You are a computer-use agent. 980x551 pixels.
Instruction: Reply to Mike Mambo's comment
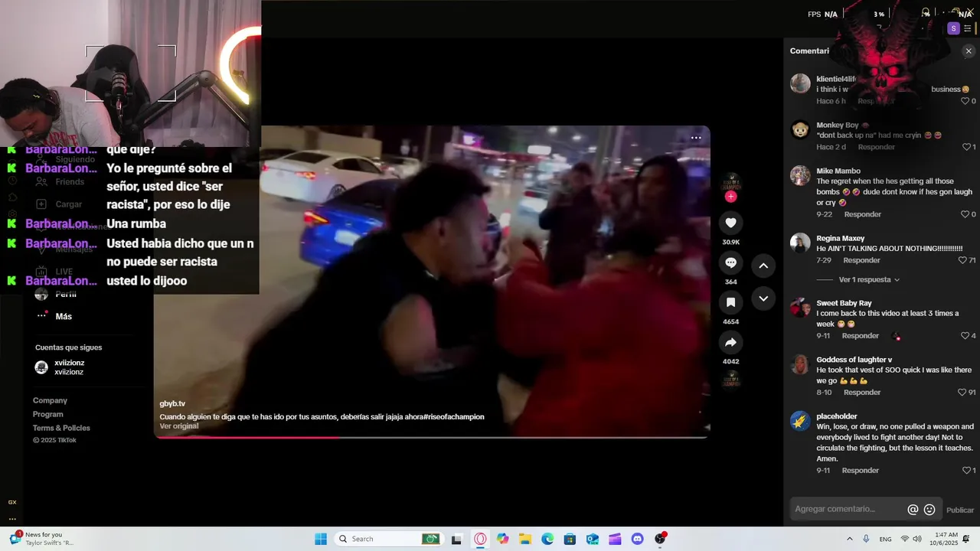tap(862, 214)
